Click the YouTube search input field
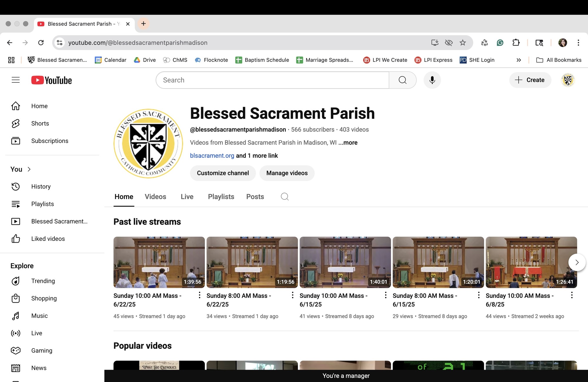 272,80
